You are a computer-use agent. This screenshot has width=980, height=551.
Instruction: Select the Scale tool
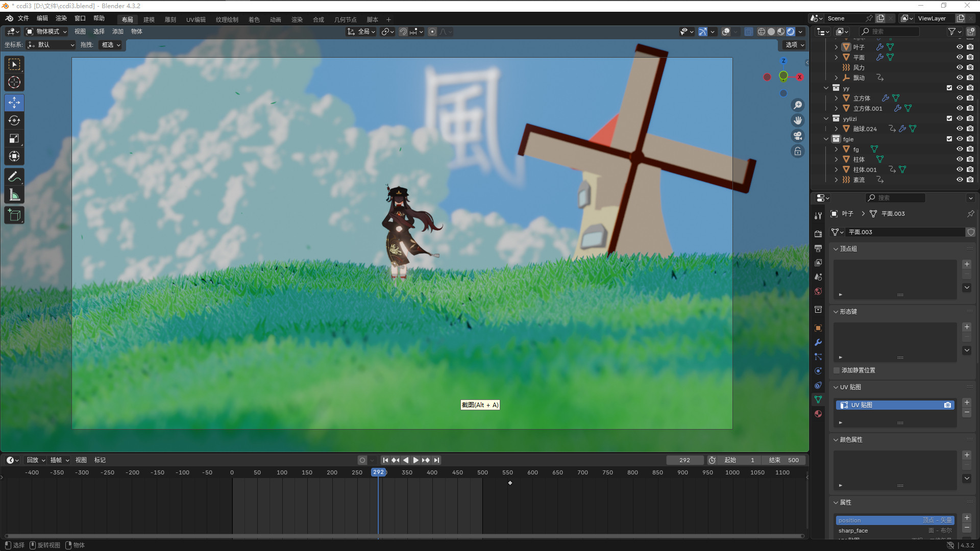click(x=14, y=138)
